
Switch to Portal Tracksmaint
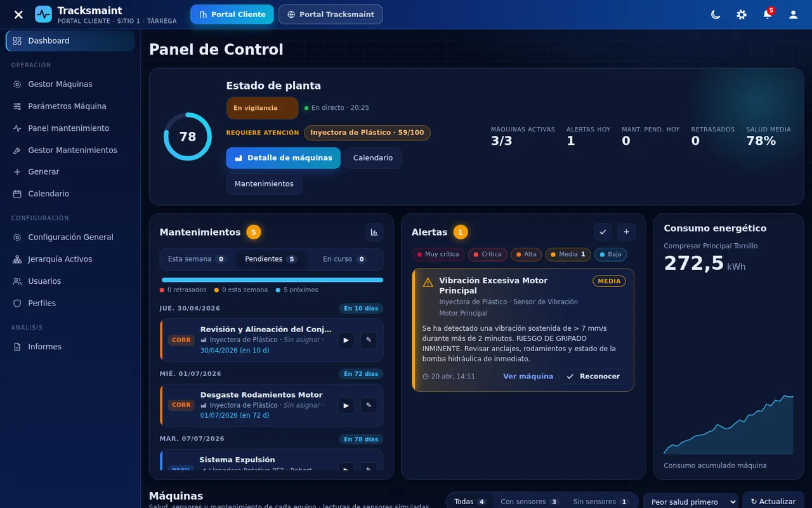pyautogui.click(x=331, y=15)
